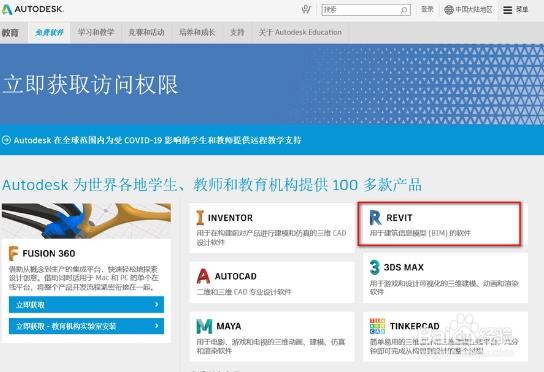Switch to the 支持 tab
Screen dimensions: 544x372
[237, 33]
